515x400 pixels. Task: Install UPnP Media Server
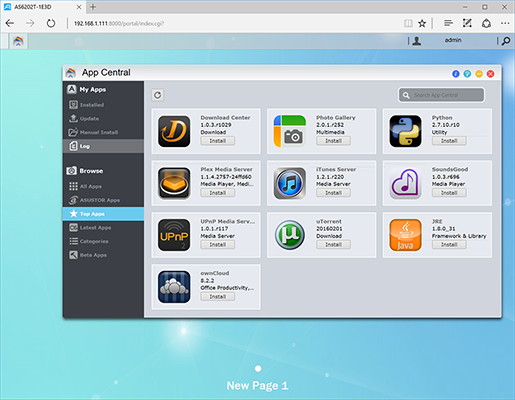click(x=218, y=245)
